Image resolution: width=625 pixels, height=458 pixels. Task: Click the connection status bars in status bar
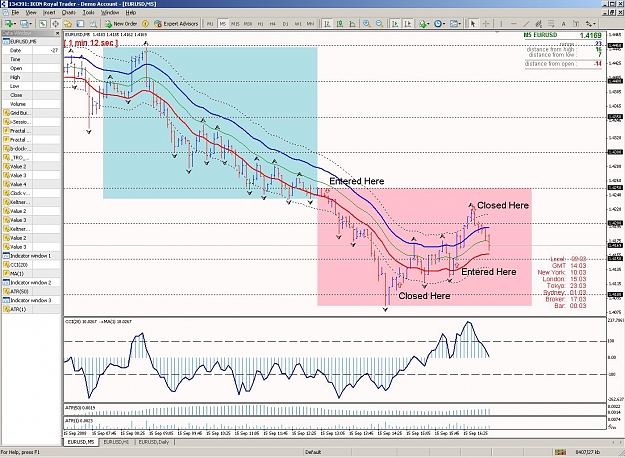[x=560, y=452]
